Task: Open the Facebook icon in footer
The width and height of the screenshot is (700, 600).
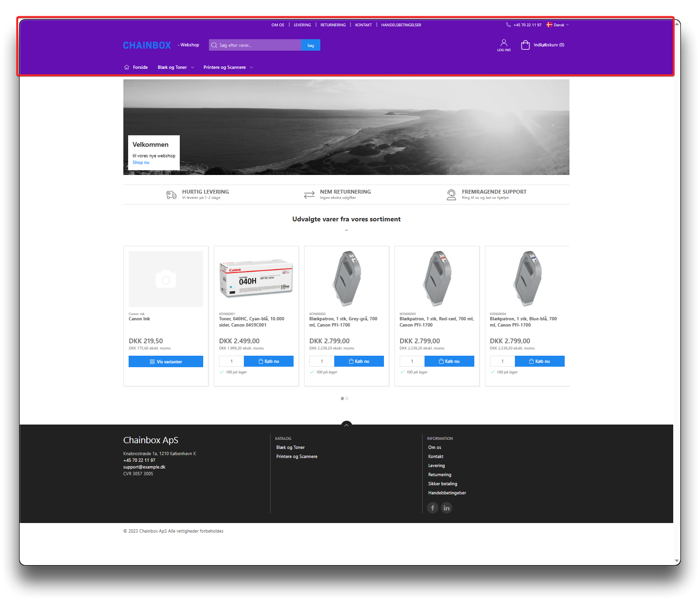Action: coord(433,508)
